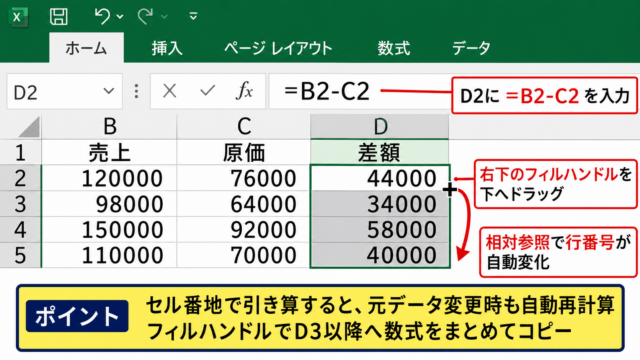Select all cells with the corner triangle
Image resolution: width=640 pixels, height=360 pixels.
29,127
